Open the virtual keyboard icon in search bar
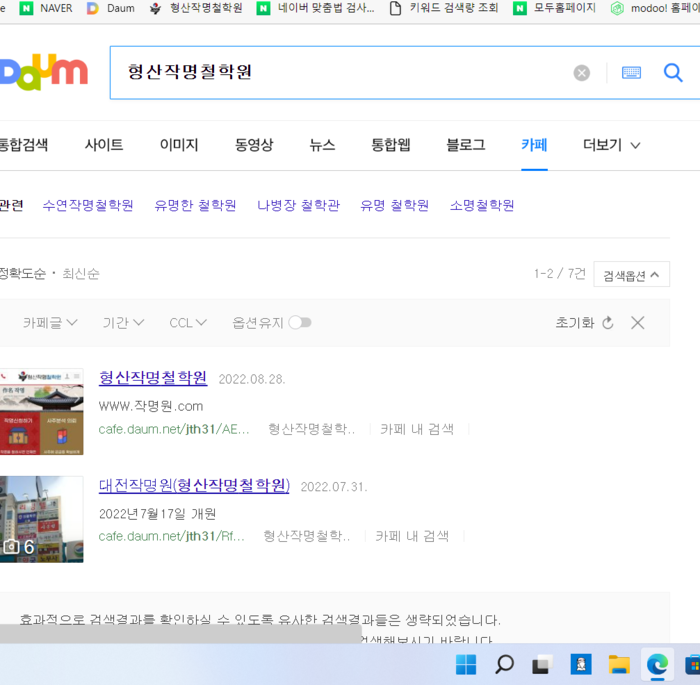This screenshot has height=685, width=700. [x=631, y=73]
